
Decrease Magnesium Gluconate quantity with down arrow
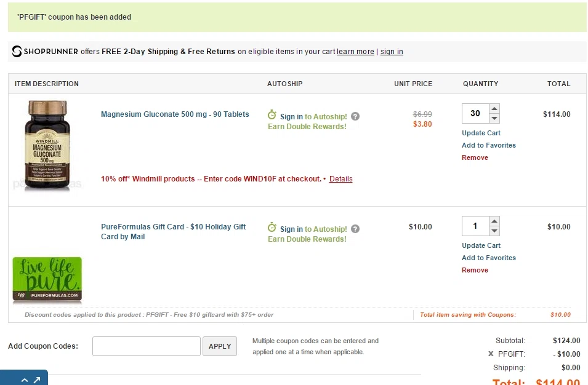494,118
